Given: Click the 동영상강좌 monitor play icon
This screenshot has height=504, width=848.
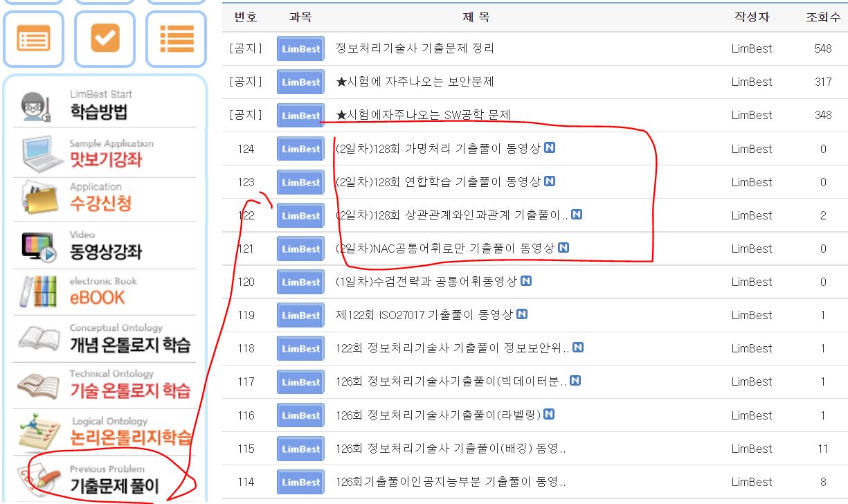Looking at the screenshot, I should 40,247.
